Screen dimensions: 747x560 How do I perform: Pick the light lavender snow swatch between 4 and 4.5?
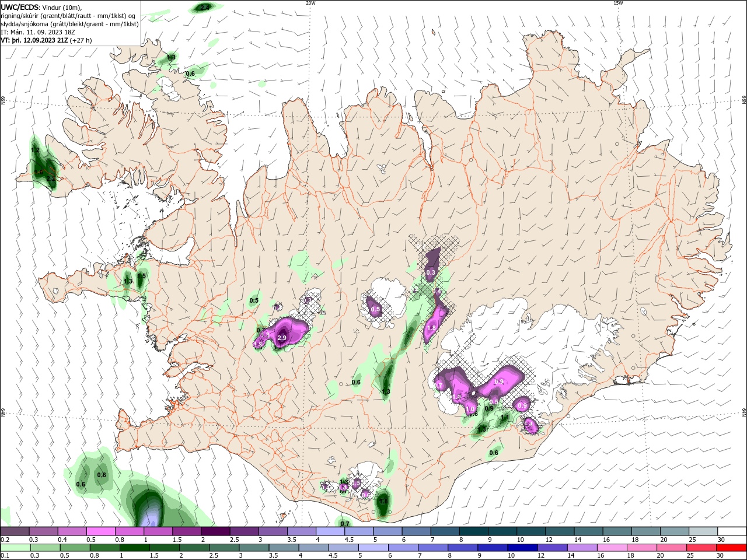[330, 531]
